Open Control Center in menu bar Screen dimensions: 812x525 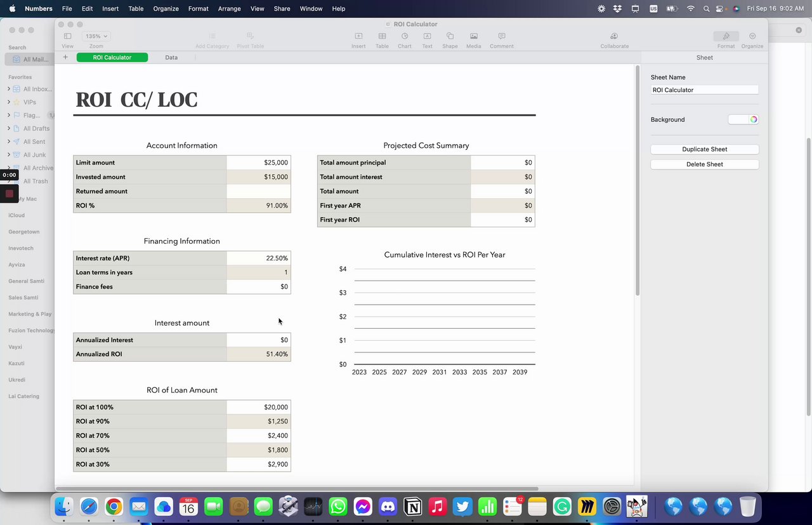pyautogui.click(x=720, y=9)
